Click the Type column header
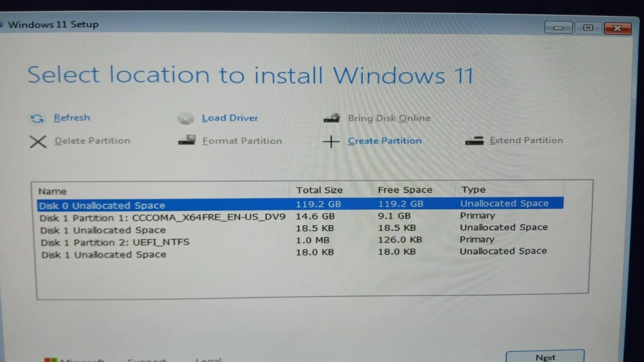The height and width of the screenshot is (362, 644). (x=473, y=189)
